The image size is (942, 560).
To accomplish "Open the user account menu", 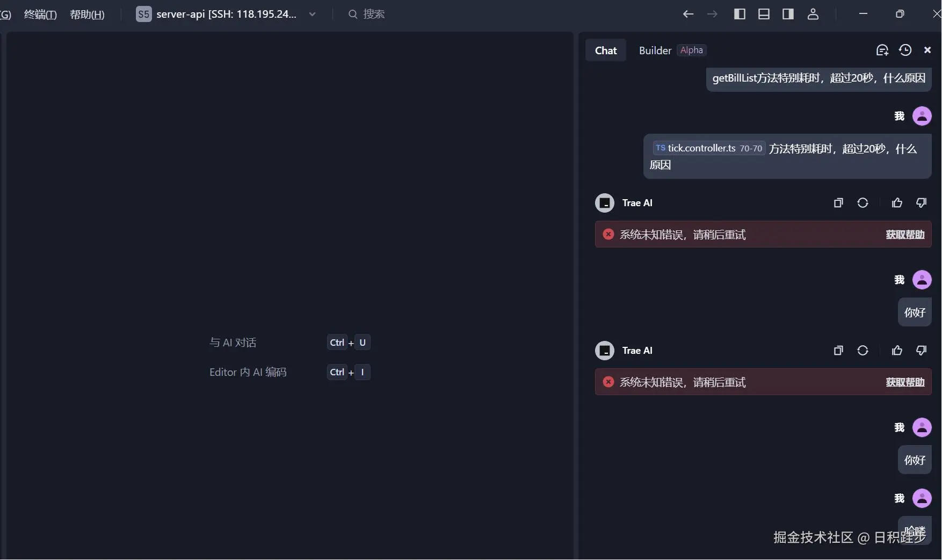I will 813,14.
